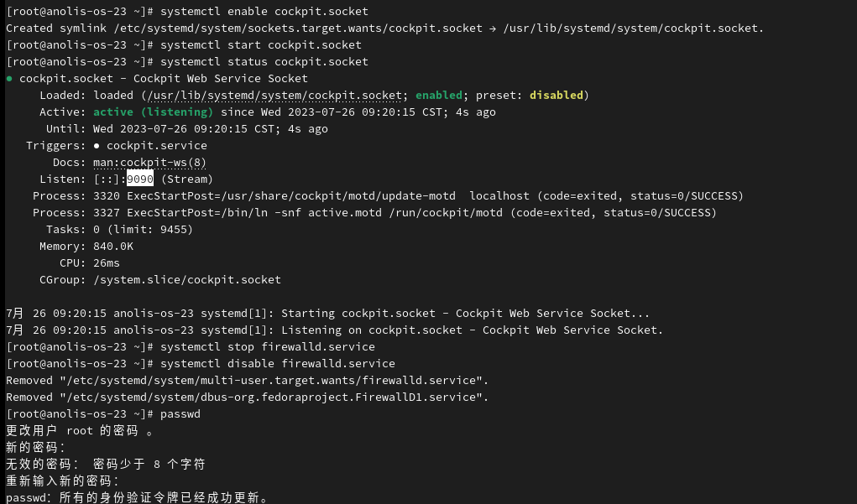857x504 pixels.
Task: Click the green status dot before cockpit.socket
Action: [x=9, y=79]
